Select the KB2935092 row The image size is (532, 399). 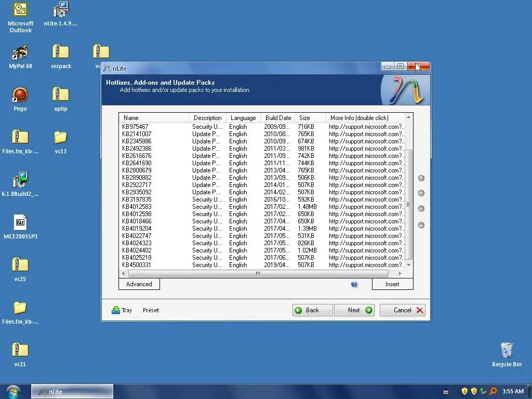pos(262,192)
